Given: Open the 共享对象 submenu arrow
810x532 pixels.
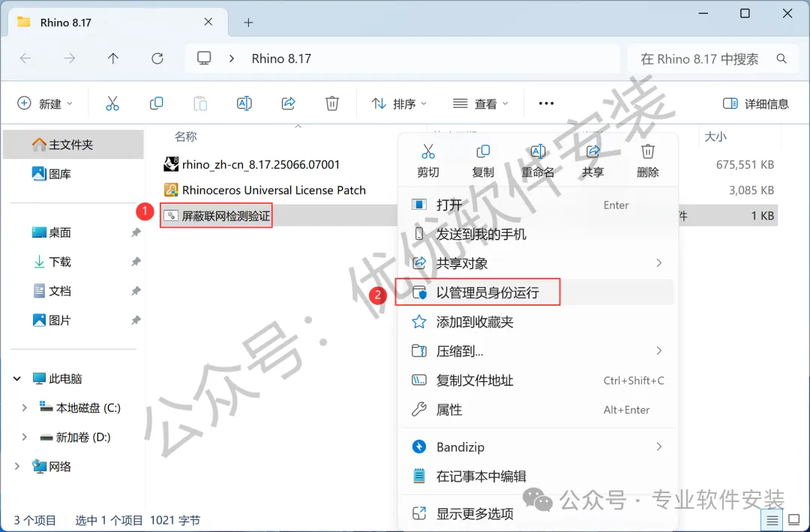Looking at the screenshot, I should (659, 263).
